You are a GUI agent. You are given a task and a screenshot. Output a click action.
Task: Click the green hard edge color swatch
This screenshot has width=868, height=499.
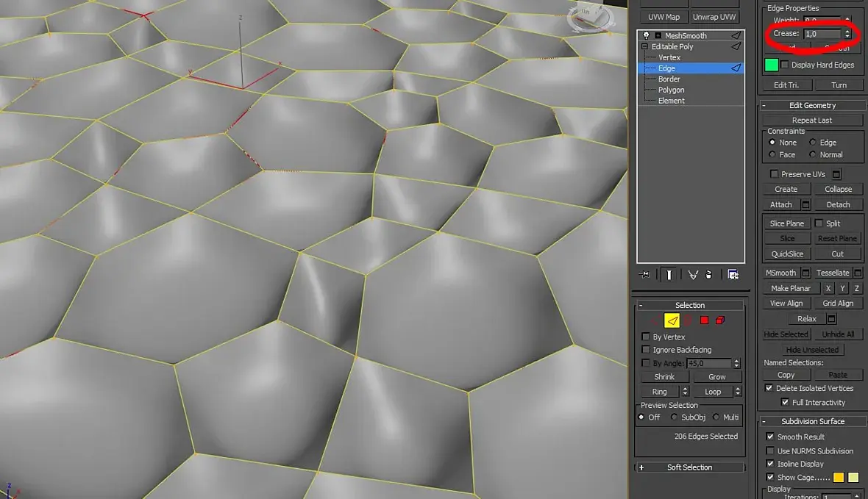[771, 65]
